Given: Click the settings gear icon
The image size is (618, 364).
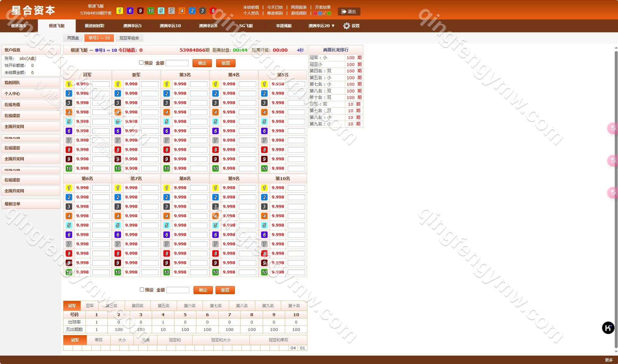Looking at the screenshot, I should 347,26.
